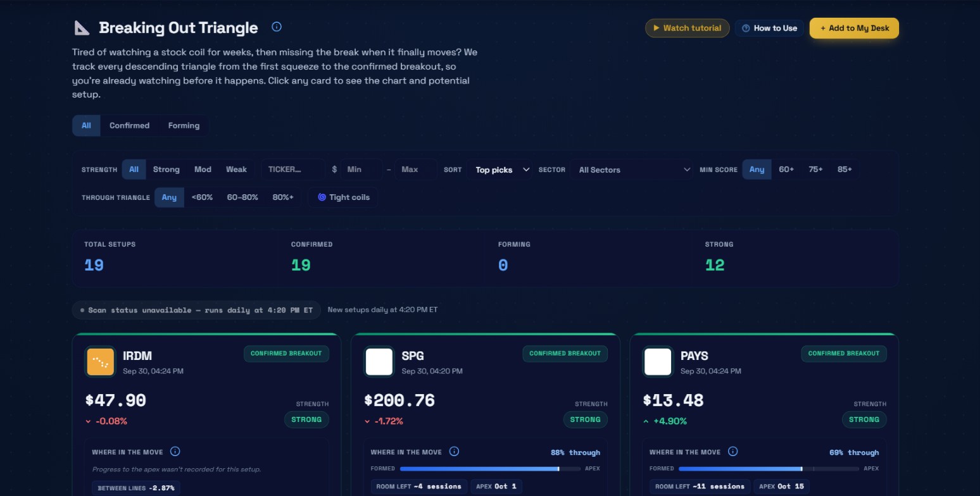Viewport: 980px width, 496px height.
Task: Select Any minimum score
Action: pyautogui.click(x=757, y=170)
